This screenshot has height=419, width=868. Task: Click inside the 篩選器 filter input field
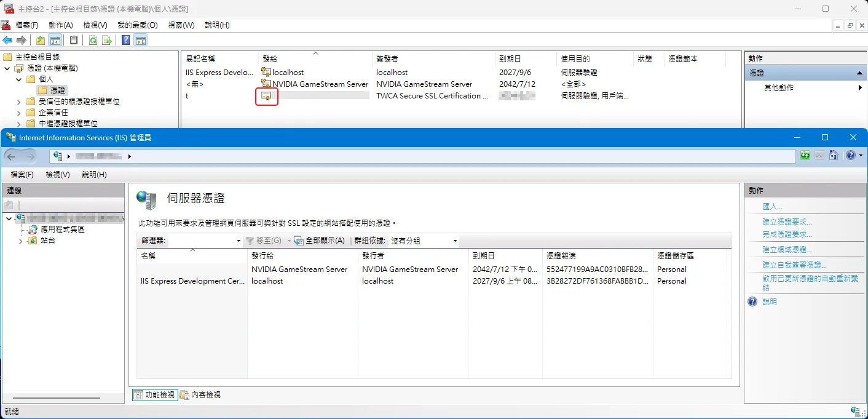tap(197, 241)
